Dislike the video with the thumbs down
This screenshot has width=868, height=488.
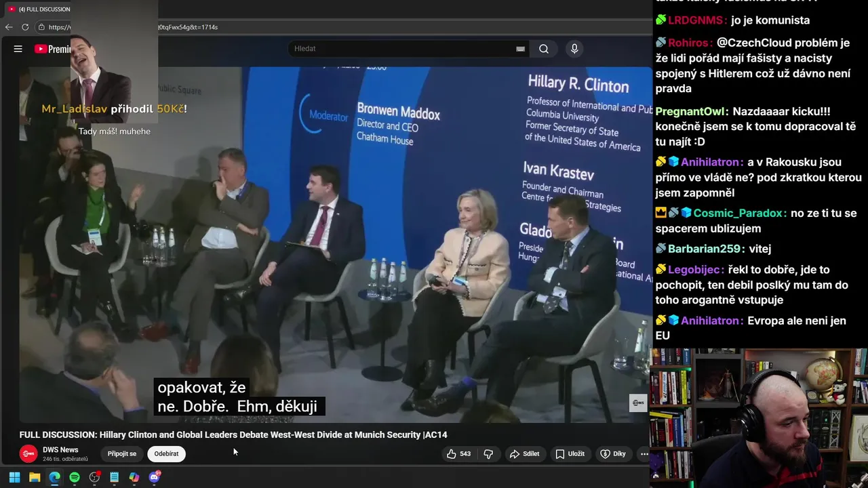pos(488,454)
